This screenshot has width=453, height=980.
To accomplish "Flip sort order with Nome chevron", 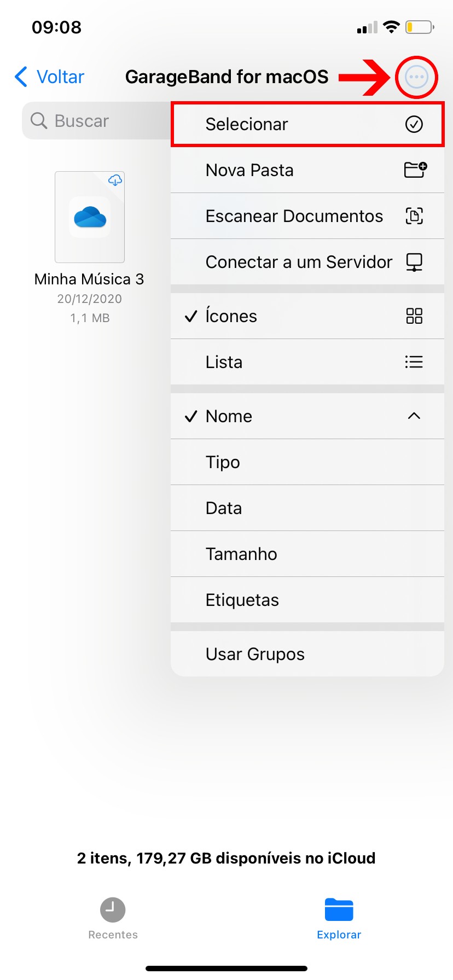I will tap(414, 416).
